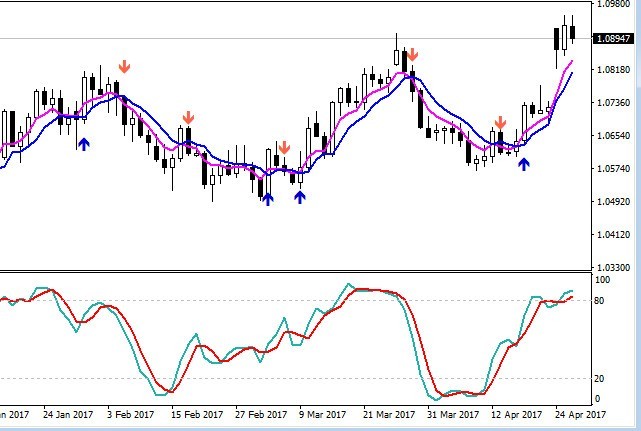Click the 15 Feb 2017 date label
The image size is (641, 431).
(197, 415)
